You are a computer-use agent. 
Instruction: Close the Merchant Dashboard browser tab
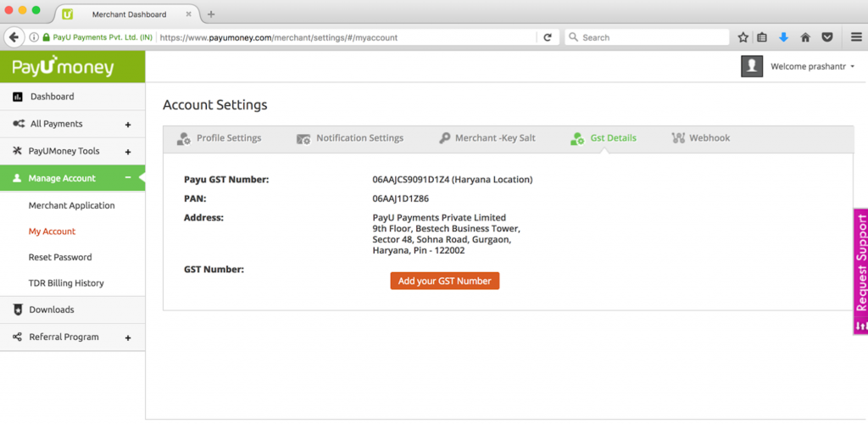point(188,14)
